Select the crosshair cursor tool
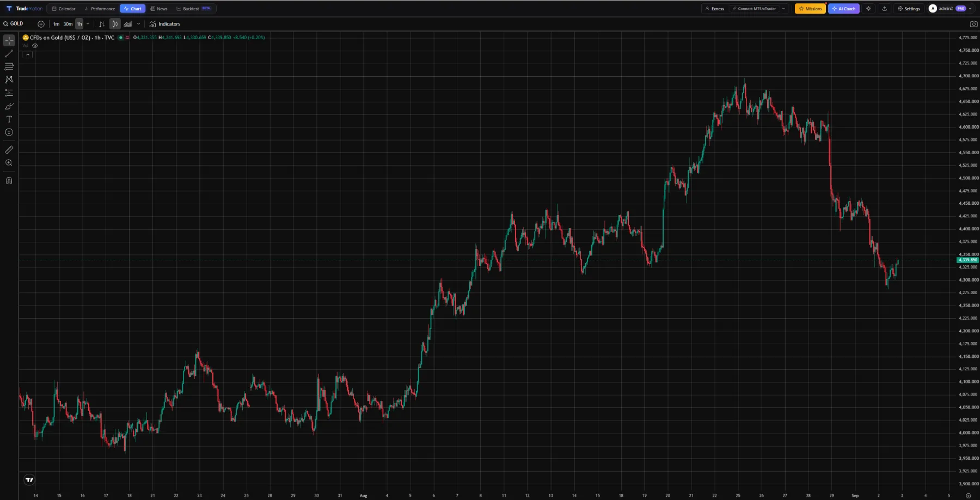980x500 pixels. point(9,40)
